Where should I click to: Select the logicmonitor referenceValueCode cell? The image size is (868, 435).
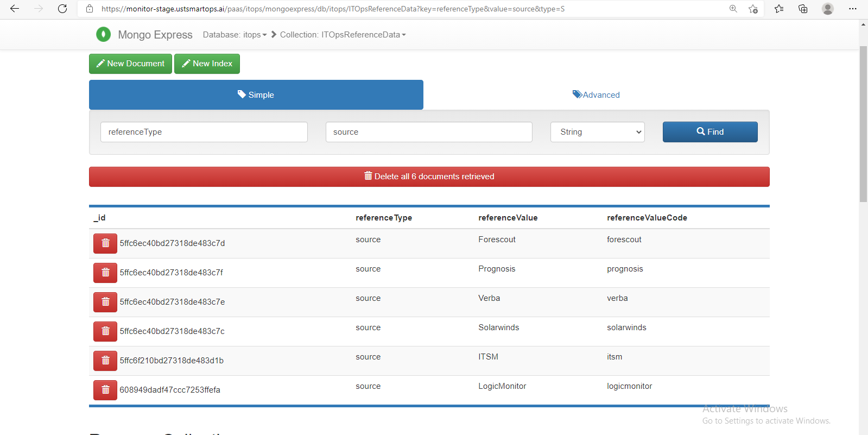[630, 386]
